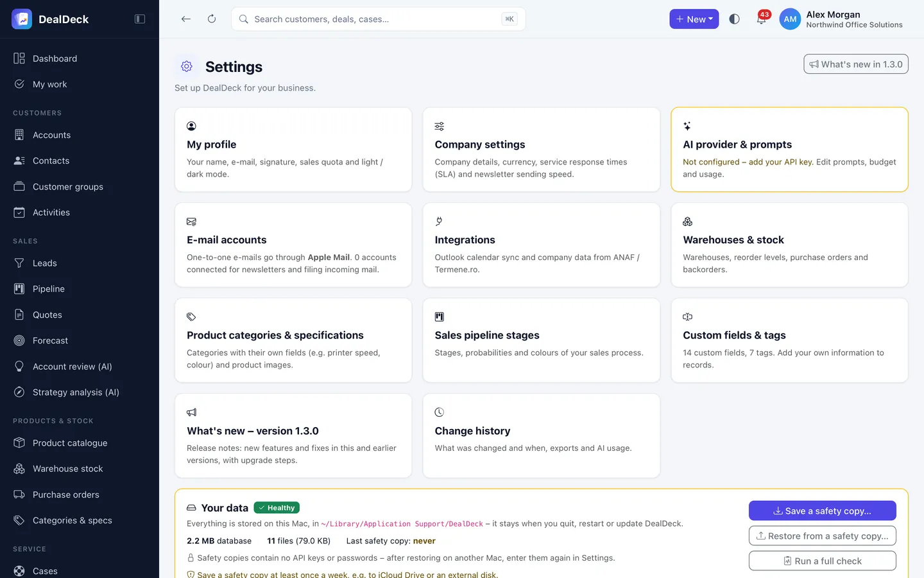The image size is (924, 578).
Task: Open Sales pipeline stages card
Action: 542,340
